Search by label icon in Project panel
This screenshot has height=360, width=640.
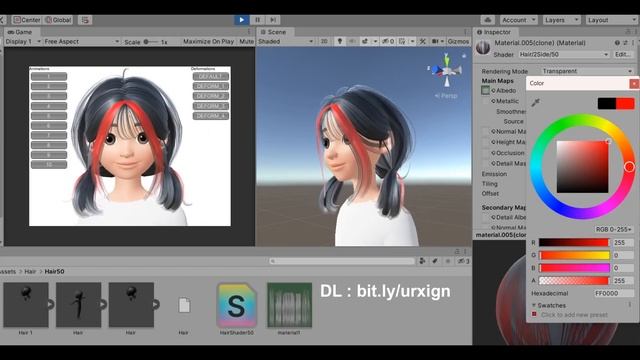(x=435, y=261)
